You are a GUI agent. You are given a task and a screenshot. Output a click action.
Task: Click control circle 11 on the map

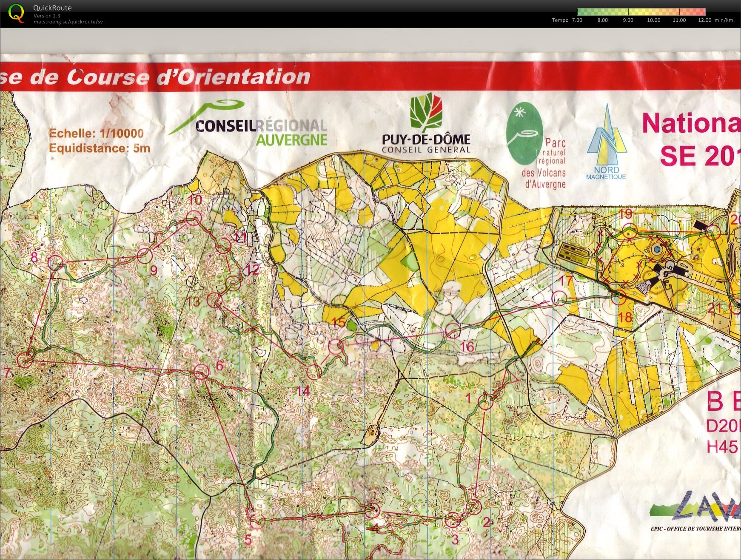click(224, 245)
